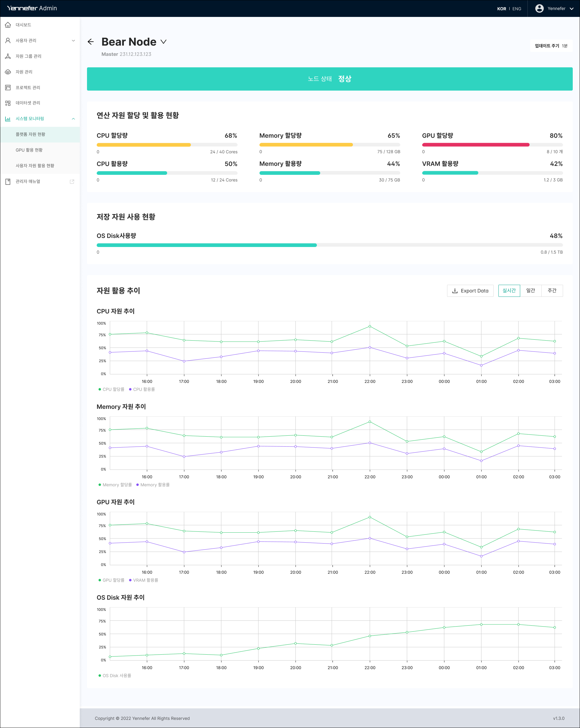Screen dimensions: 580x728
Task: Open GPU 활용 현황 submenu item
Action: (29, 150)
